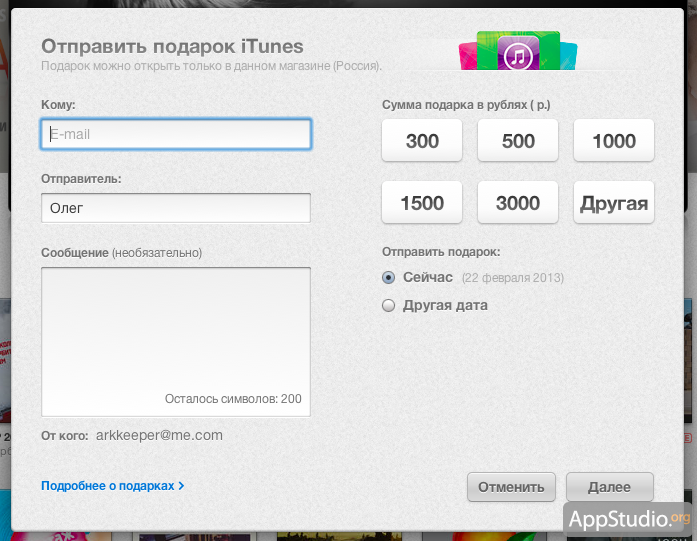The width and height of the screenshot is (697, 541).
Task: Click the Кому: field label
Action: coord(59,105)
